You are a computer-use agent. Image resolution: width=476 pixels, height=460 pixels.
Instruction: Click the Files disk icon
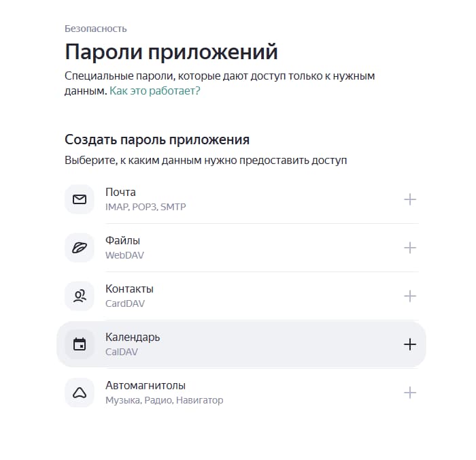[80, 248]
